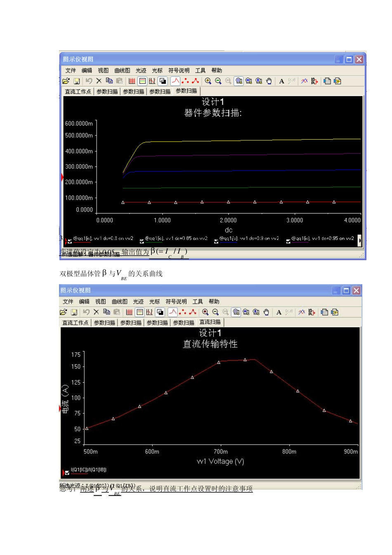Toggle legend checkbox for trace dc=0.85 on vv2

pos(142,241)
